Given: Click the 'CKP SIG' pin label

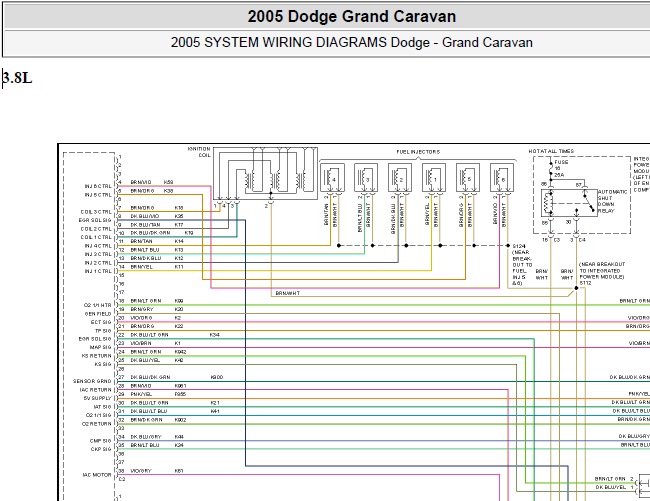Looking at the screenshot, I should (101, 449).
